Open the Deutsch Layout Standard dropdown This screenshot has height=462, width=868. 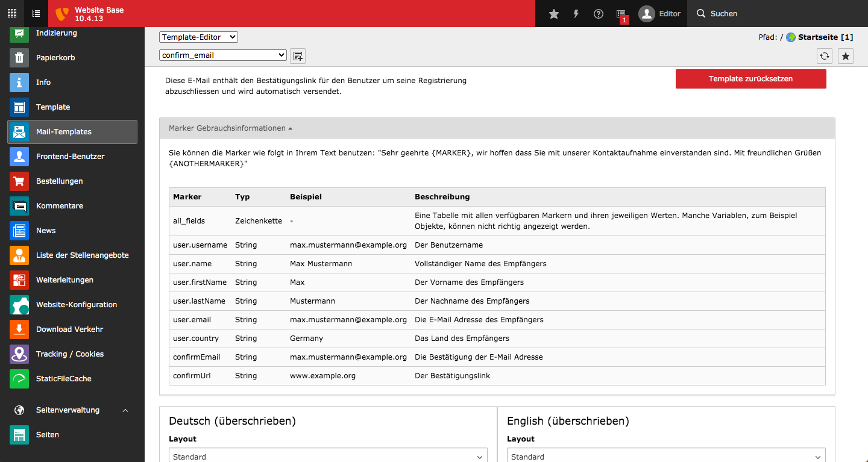click(329, 457)
